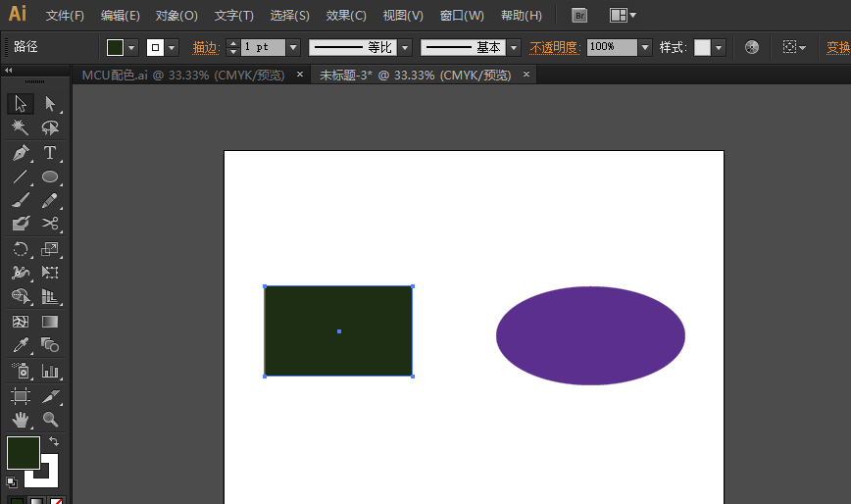851x504 pixels.
Task: Pick the Perspective Grid tool
Action: (x=50, y=296)
